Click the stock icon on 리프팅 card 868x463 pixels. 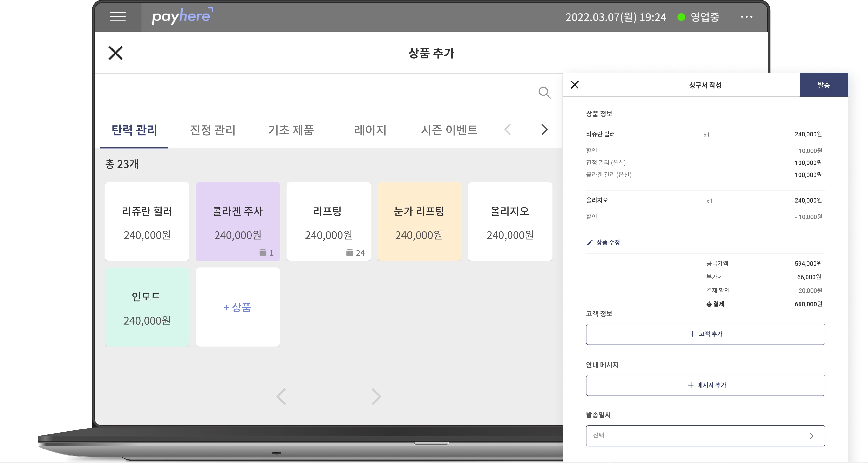[x=350, y=252]
